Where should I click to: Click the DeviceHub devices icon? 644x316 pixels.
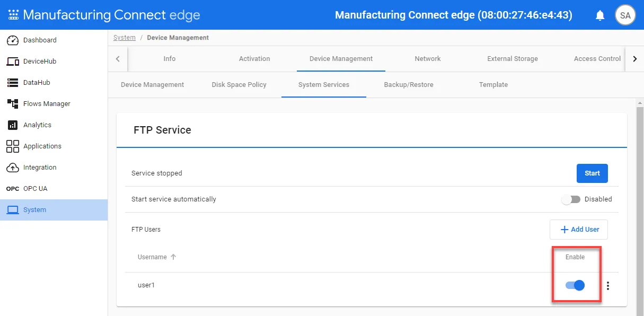(13, 62)
